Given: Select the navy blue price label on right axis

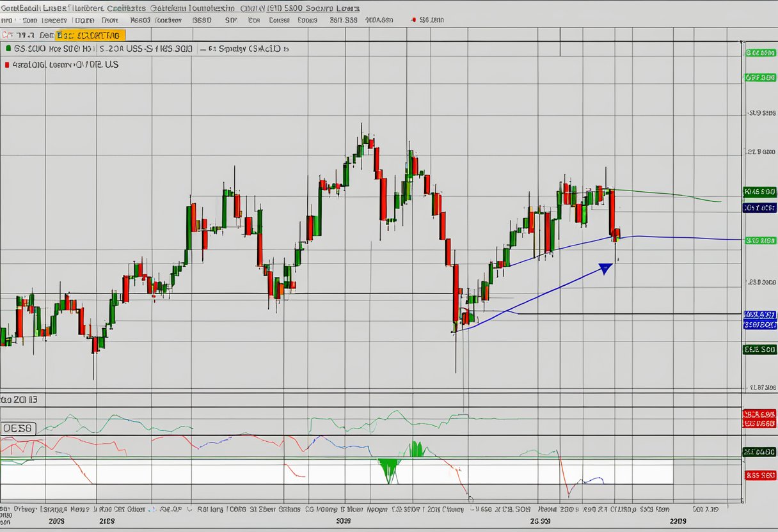Looking at the screenshot, I should pyautogui.click(x=760, y=208).
